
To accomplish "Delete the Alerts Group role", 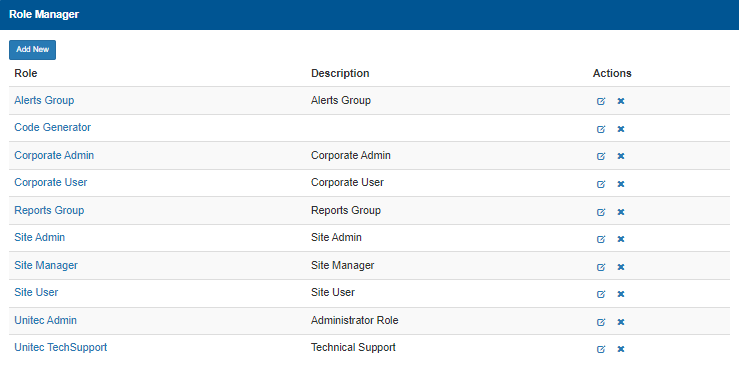I will pos(621,101).
